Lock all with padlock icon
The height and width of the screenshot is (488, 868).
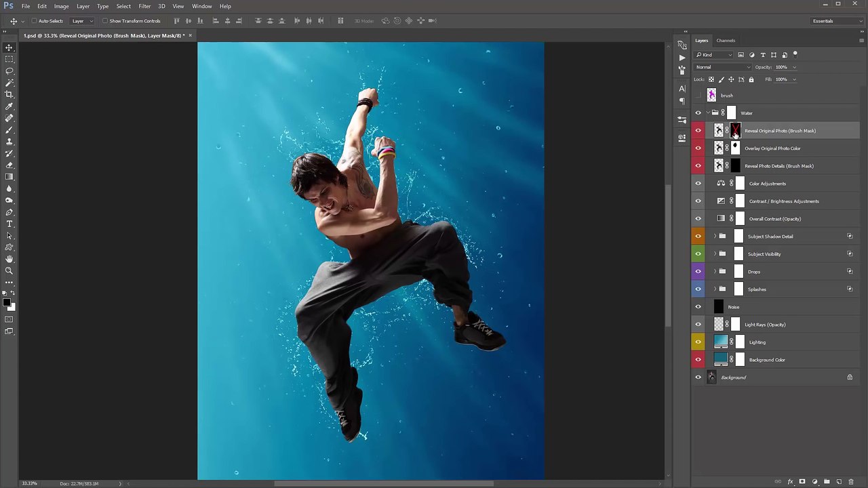pyautogui.click(x=751, y=79)
